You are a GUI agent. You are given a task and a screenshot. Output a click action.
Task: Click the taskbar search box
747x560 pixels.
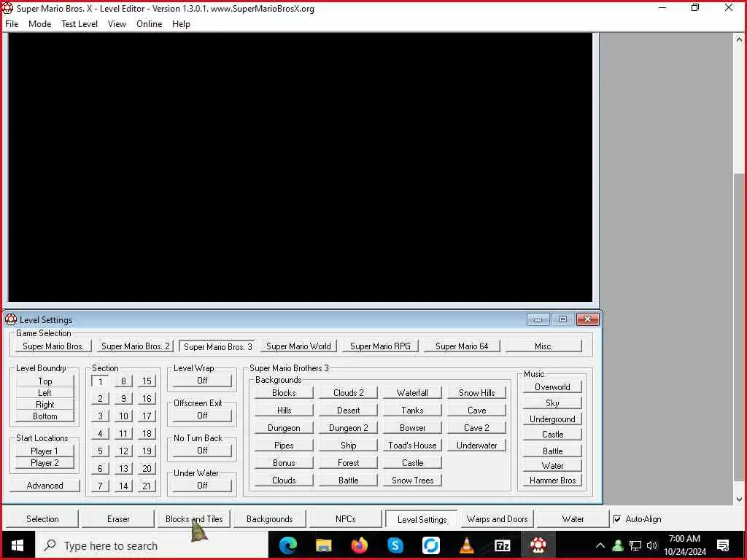coord(152,545)
